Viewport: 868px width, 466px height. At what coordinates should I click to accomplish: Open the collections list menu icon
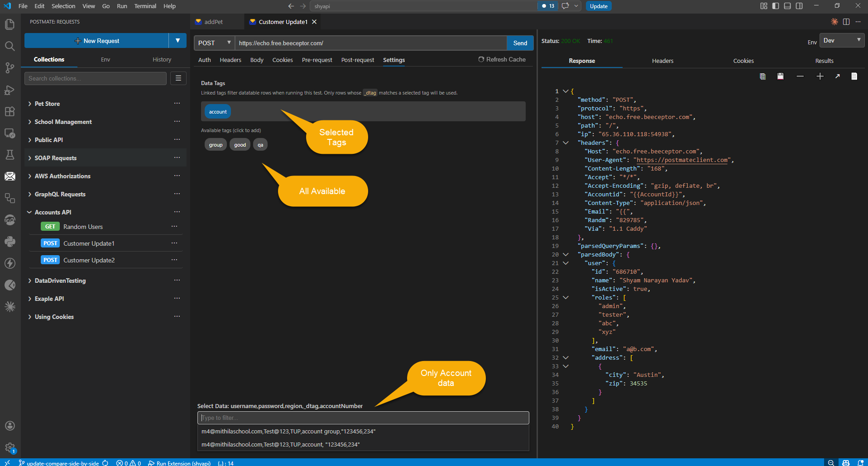click(x=178, y=78)
